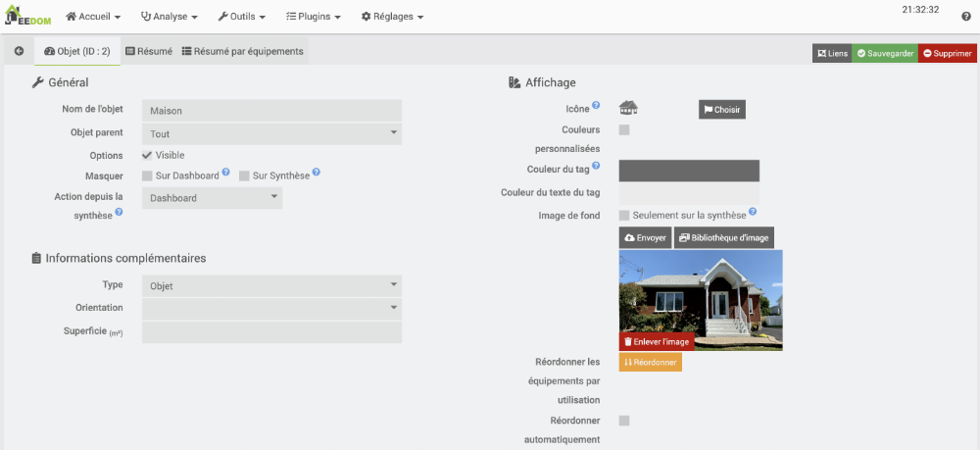Click the orange Réordonner button
The height and width of the screenshot is (450, 980).
[x=650, y=362]
